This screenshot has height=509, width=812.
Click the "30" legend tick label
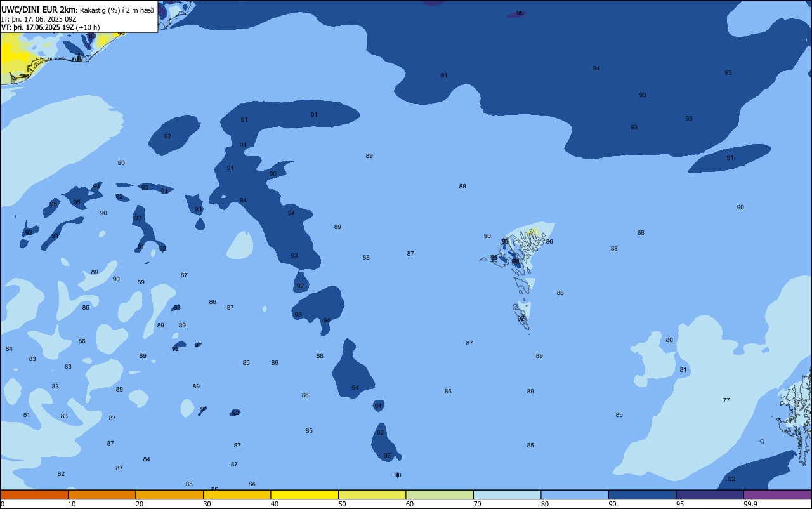click(207, 504)
